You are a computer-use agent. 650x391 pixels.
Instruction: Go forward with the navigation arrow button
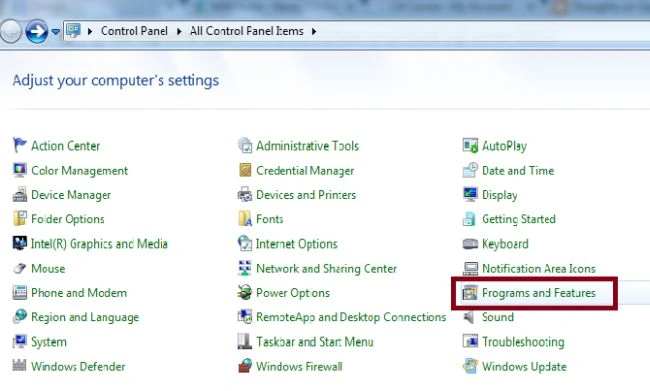[x=37, y=31]
